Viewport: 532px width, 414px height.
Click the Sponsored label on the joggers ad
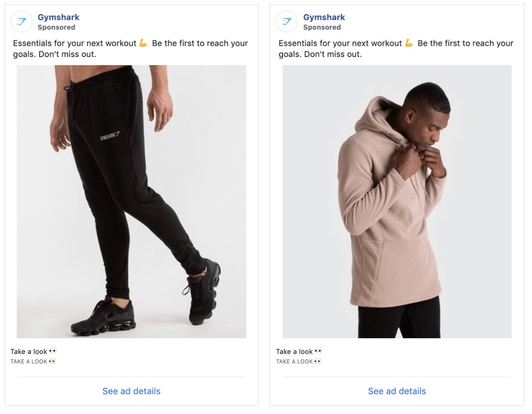click(x=56, y=27)
